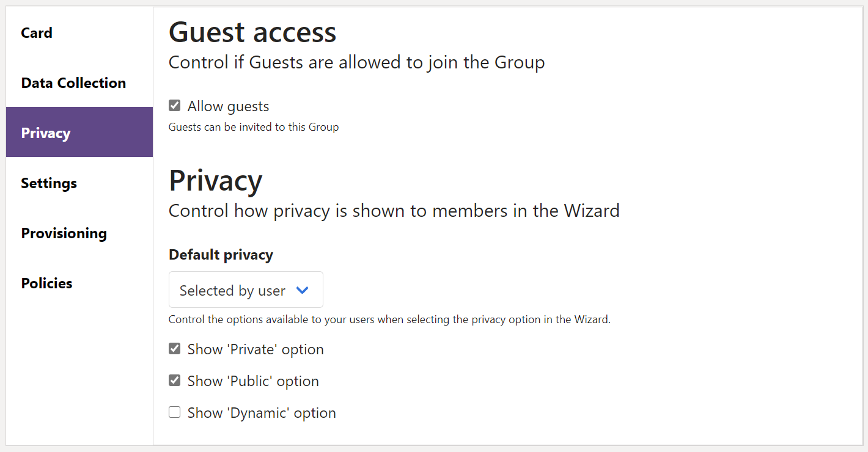Uncheck the Allow guests checkbox
This screenshot has height=452, width=868.
[175, 106]
